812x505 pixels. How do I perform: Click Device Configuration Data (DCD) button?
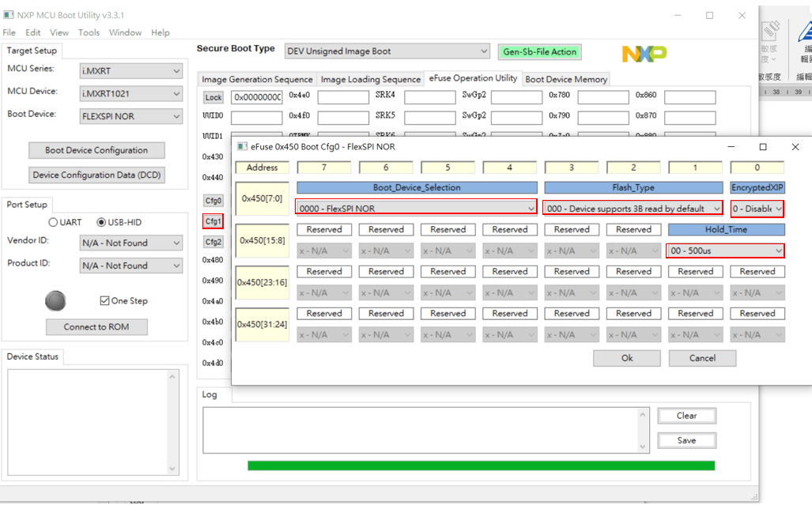[x=96, y=175]
